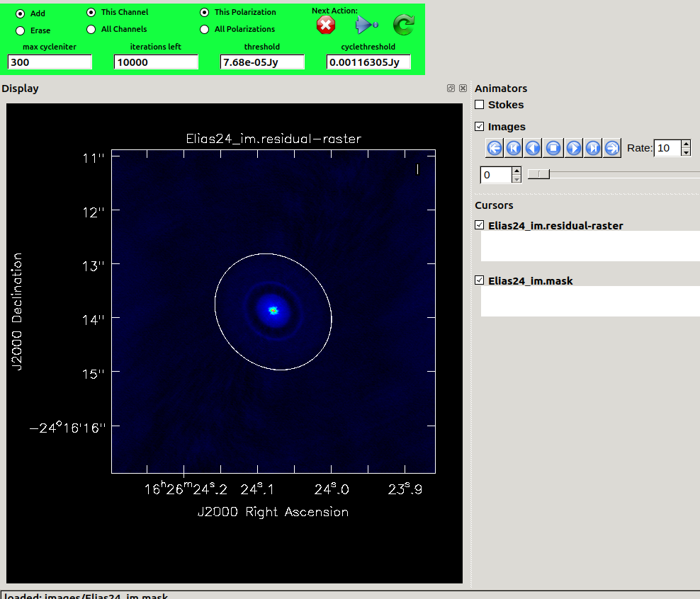Play the animation forward
700x599 pixels.
pos(574,148)
